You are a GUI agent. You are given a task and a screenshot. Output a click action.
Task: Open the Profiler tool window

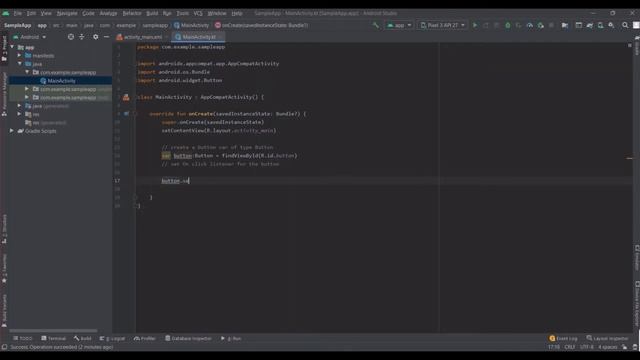point(145,338)
